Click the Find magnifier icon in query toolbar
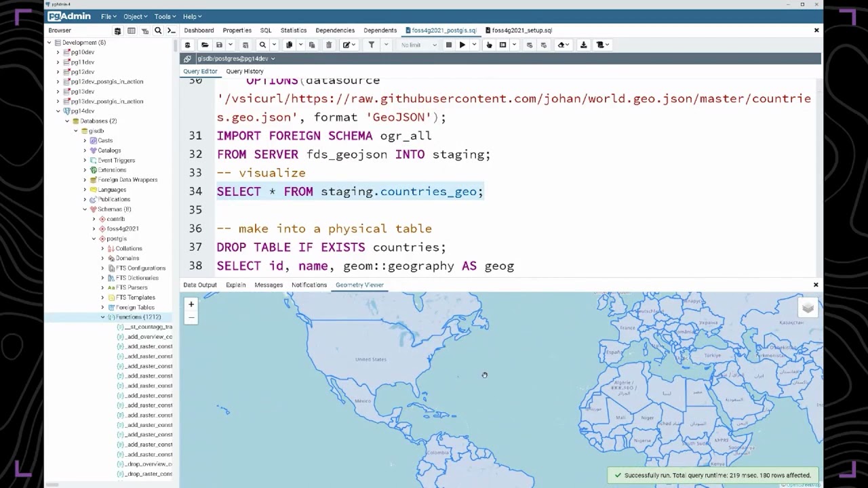The height and width of the screenshot is (488, 868). point(262,45)
